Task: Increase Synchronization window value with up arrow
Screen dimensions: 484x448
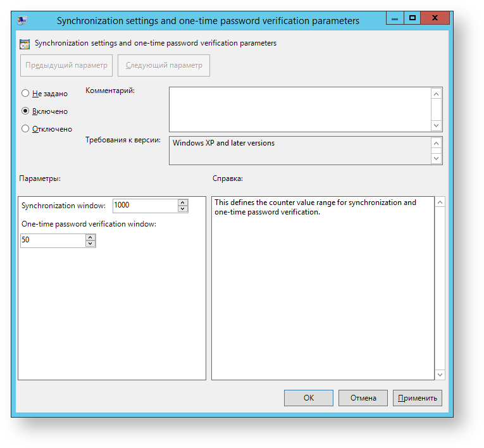Action: point(183,202)
